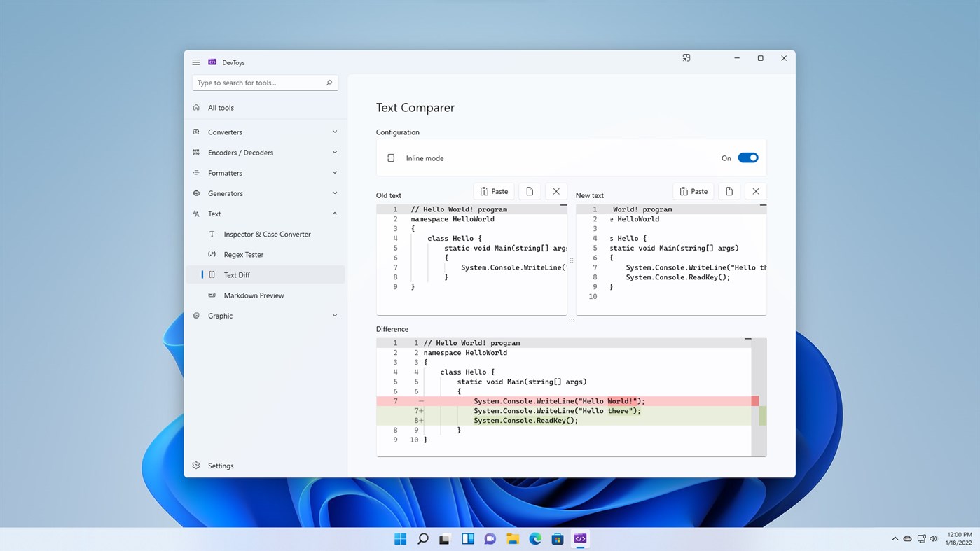
Task: Select the Markdown Preview tool
Action: point(254,295)
